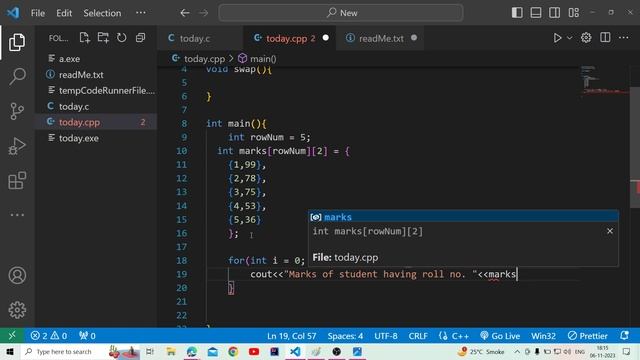Screen dimensions: 640x360
Task: Open Manage settings gear in activity bar
Action: click(17, 310)
